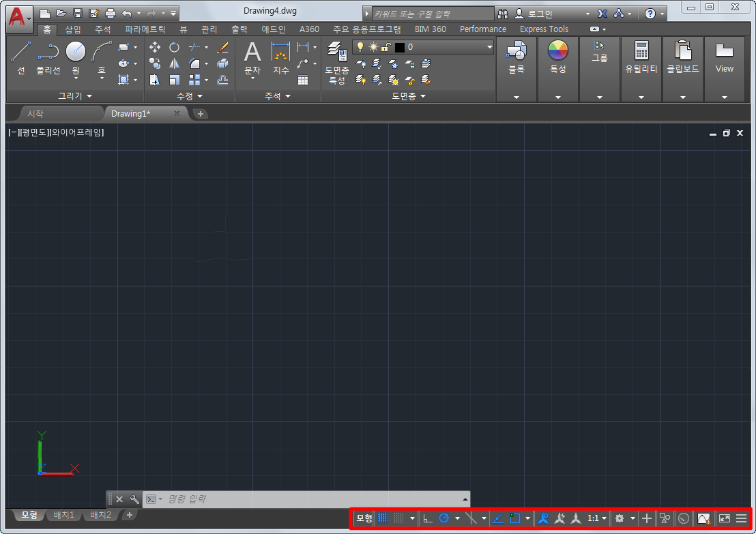The width and height of the screenshot is (756, 534).
Task: Switch to the Parametric (파라메트릭) ribbon tab
Action: tap(145, 29)
